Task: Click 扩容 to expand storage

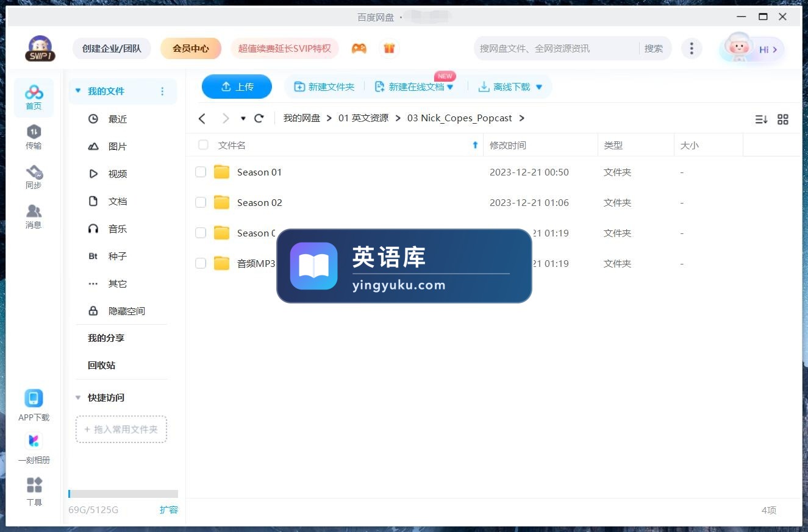Action: (x=169, y=509)
